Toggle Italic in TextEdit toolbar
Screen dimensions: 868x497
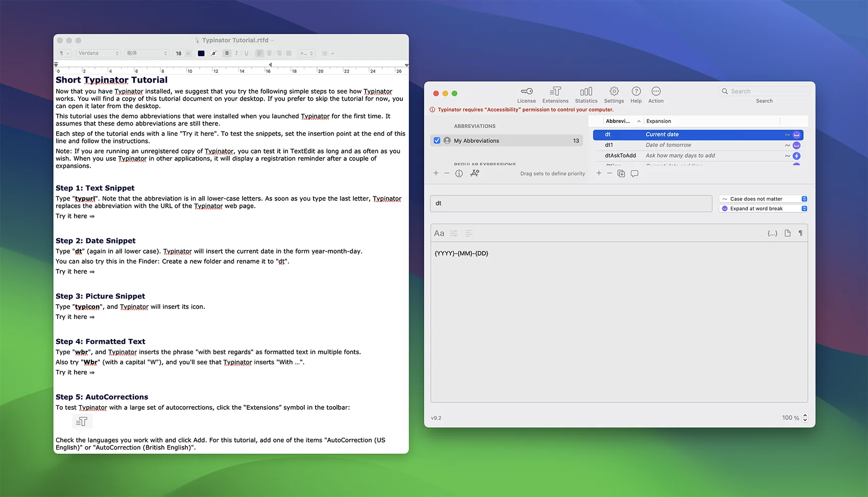236,53
